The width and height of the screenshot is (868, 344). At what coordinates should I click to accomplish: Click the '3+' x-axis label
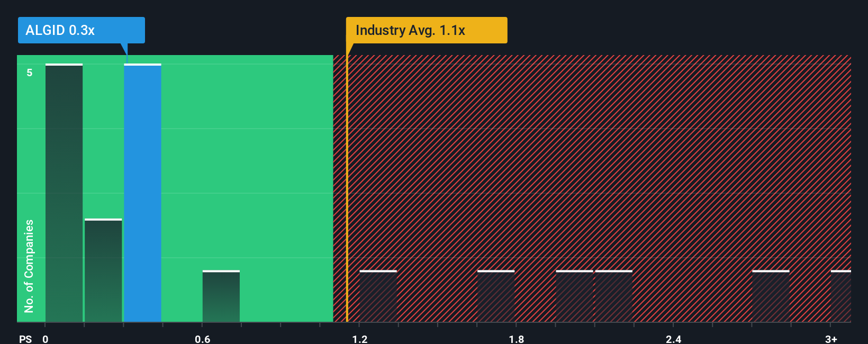831,339
